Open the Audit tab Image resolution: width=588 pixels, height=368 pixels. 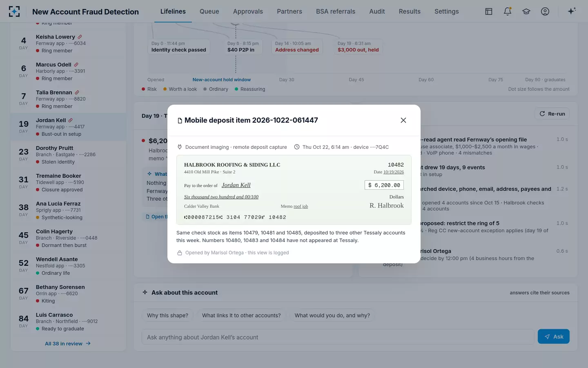pos(377,11)
